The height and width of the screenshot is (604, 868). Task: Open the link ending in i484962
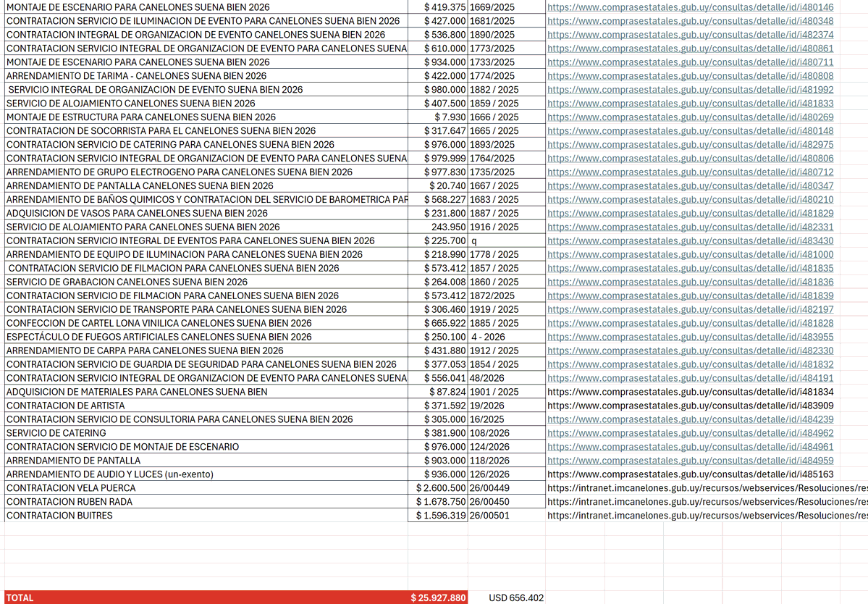[x=691, y=433]
